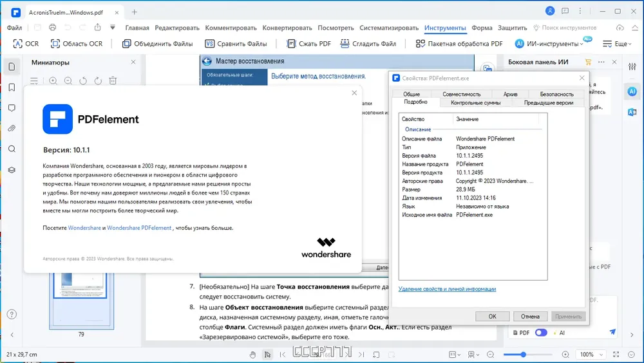The image size is (644, 363).
Task: Open thumbnail options menu in Миниатюры
Action: [34, 81]
